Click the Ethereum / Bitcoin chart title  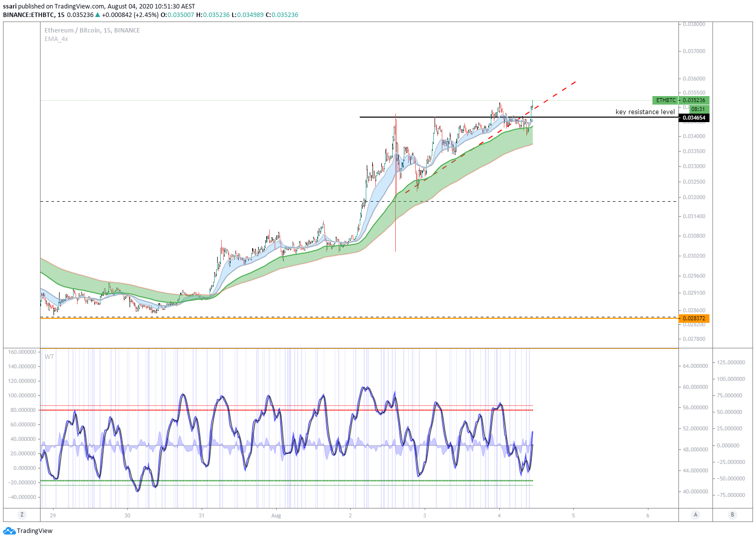[x=92, y=31]
